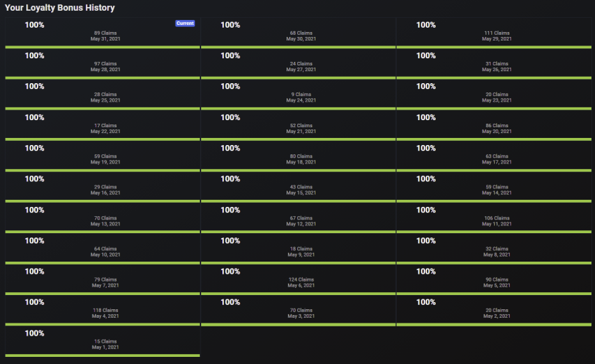The width and height of the screenshot is (595, 364).
Task: Click the May 28, 2021 progress bar
Action: pyautogui.click(x=102, y=77)
